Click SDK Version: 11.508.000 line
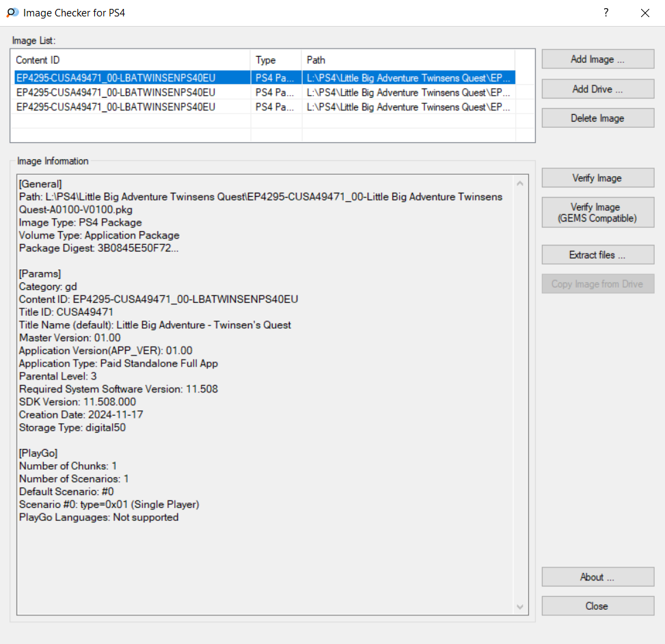The image size is (665, 644). click(78, 402)
